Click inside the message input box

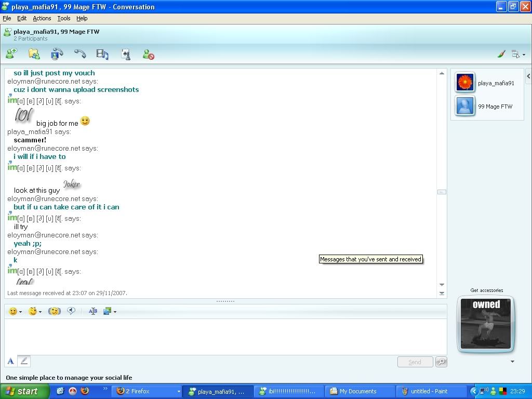pos(223,337)
